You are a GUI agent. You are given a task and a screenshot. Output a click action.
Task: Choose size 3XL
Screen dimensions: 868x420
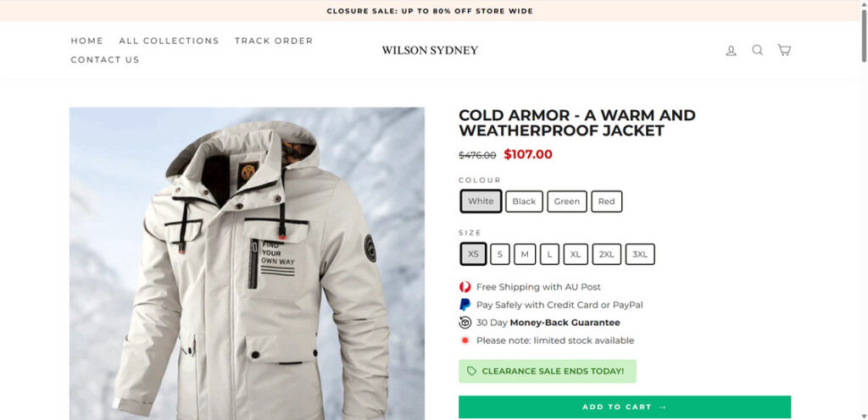640,254
